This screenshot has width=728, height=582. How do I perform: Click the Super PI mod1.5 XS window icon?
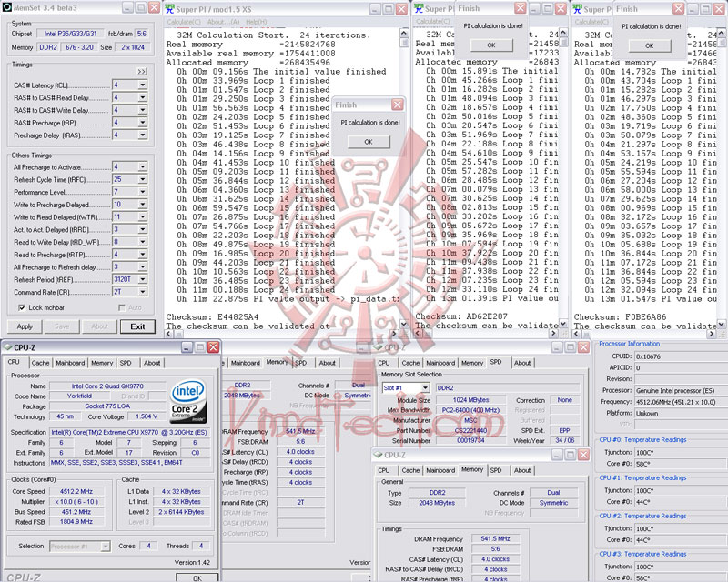tap(170, 9)
